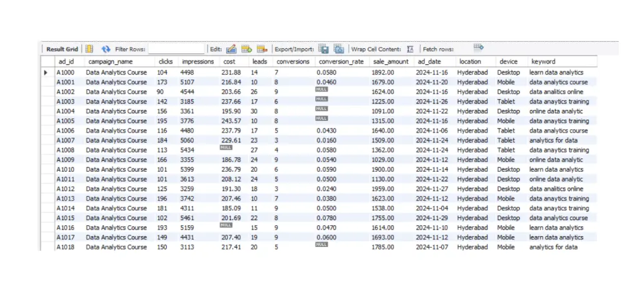Image resolution: width=644 pixels, height=285 pixels.
Task: Click the Result Grid label
Action: (62, 49)
